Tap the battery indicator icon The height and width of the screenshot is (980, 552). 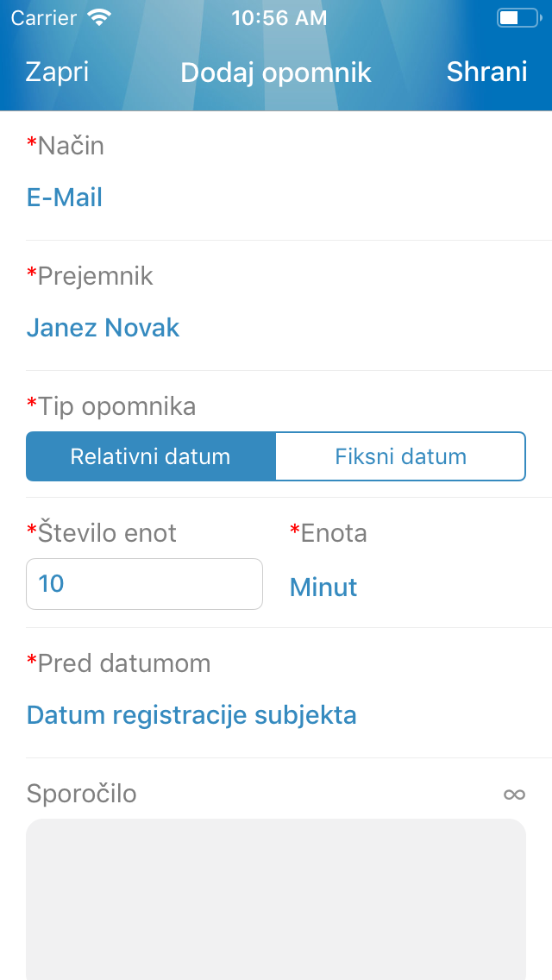[x=517, y=17]
